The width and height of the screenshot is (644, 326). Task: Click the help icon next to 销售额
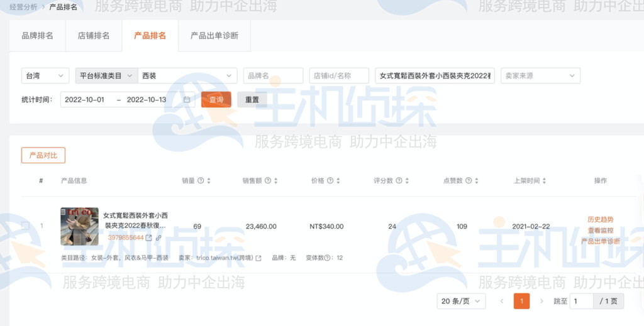click(268, 180)
